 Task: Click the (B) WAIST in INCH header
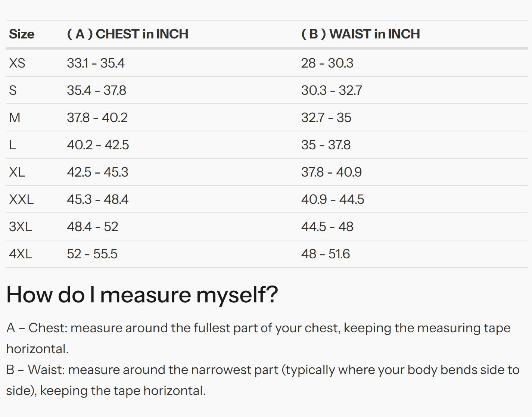(x=360, y=34)
